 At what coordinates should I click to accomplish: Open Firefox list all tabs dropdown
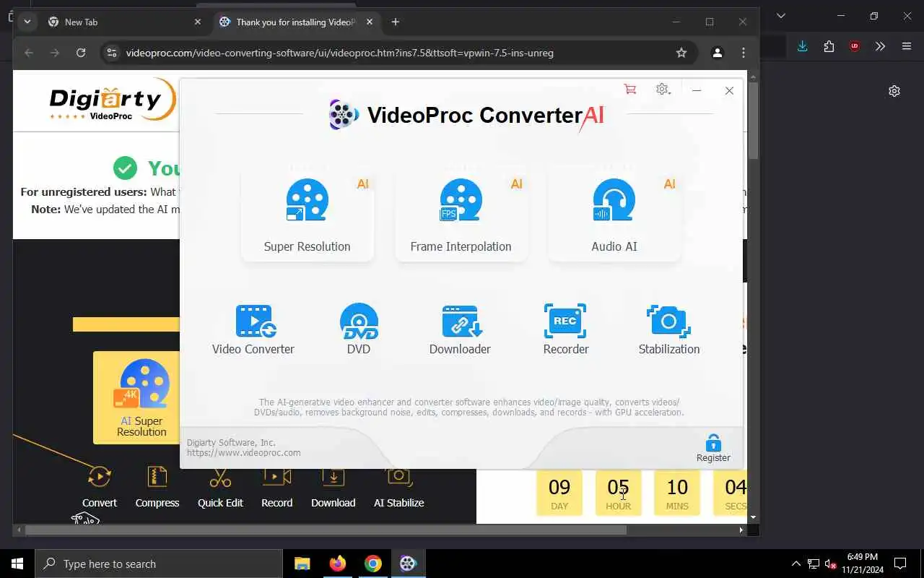pyautogui.click(x=780, y=15)
